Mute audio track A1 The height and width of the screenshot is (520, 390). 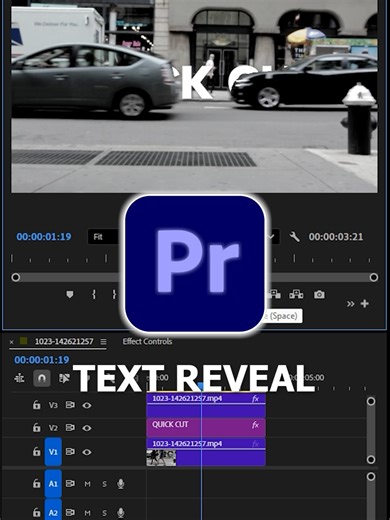click(x=87, y=484)
